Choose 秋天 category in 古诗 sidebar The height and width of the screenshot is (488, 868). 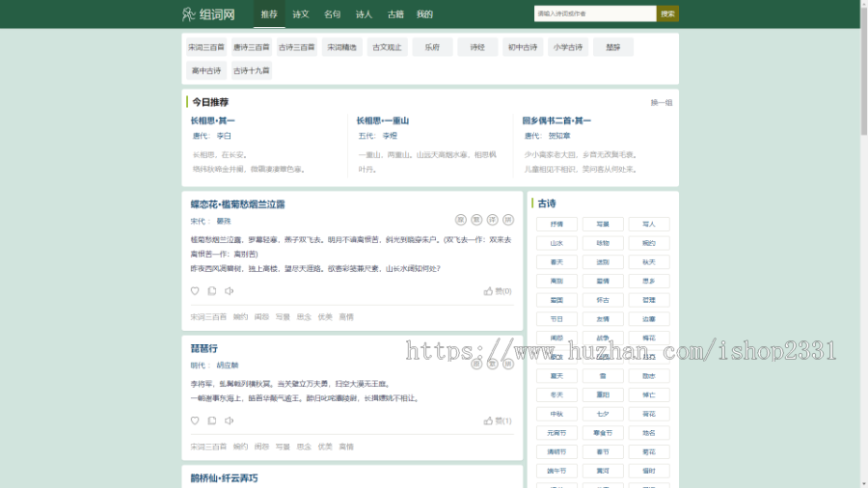coord(649,261)
